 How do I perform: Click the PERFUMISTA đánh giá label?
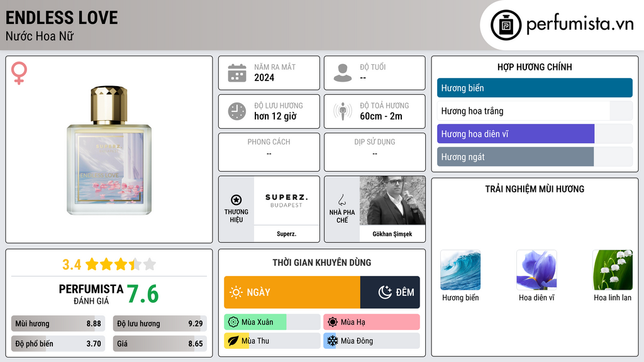(x=91, y=294)
